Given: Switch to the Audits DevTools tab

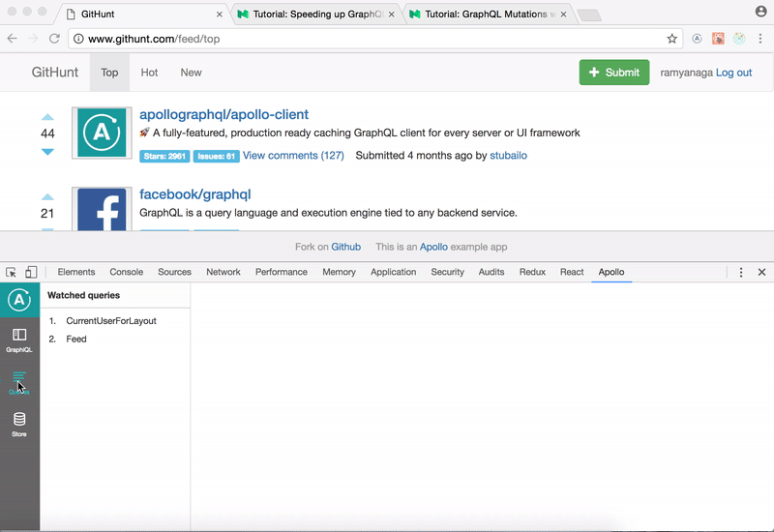Looking at the screenshot, I should [x=491, y=272].
